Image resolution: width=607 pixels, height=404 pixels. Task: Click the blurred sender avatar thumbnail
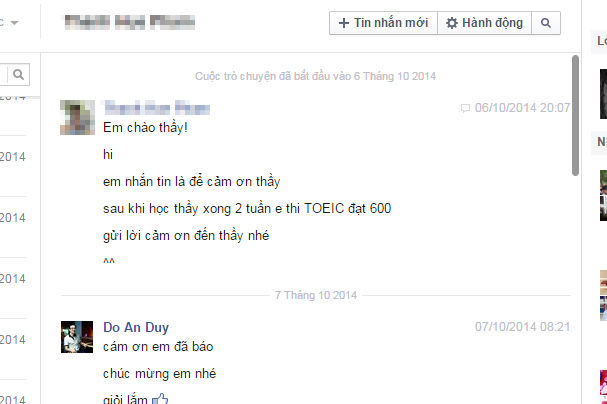coord(77,117)
